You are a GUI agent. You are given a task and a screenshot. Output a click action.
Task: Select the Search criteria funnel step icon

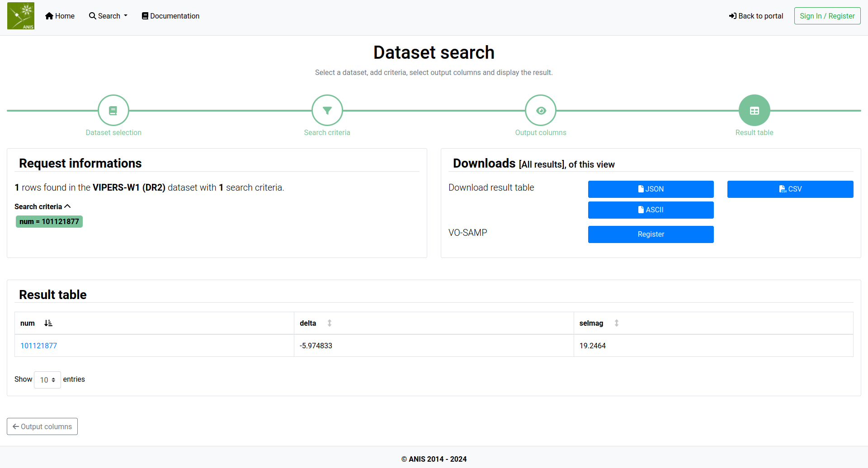[327, 110]
